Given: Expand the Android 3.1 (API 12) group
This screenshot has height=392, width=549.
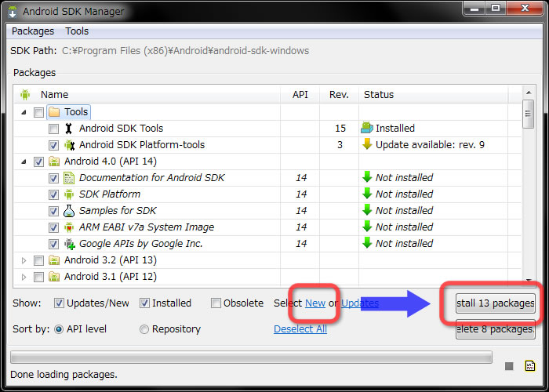Looking at the screenshot, I should (x=24, y=277).
